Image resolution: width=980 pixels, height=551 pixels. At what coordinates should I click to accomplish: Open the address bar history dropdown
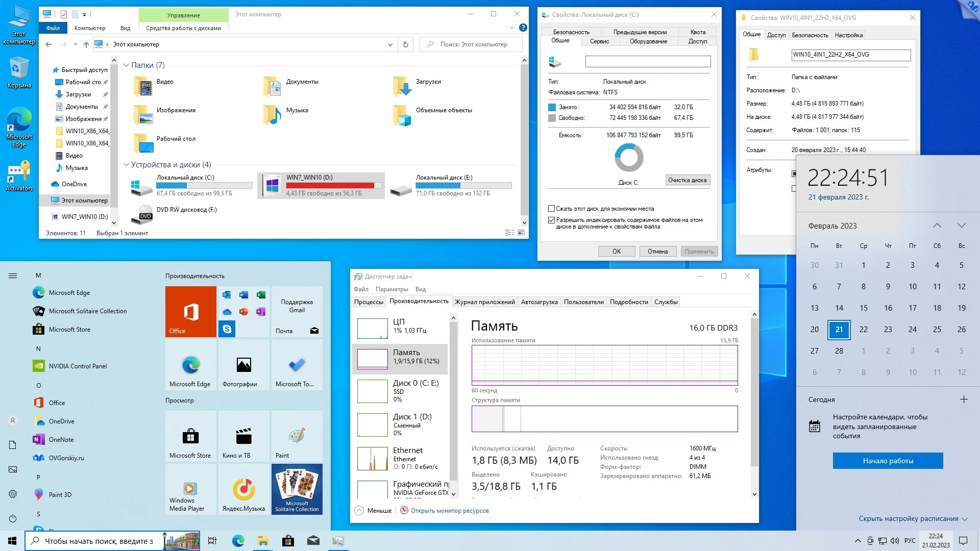pyautogui.click(x=390, y=44)
